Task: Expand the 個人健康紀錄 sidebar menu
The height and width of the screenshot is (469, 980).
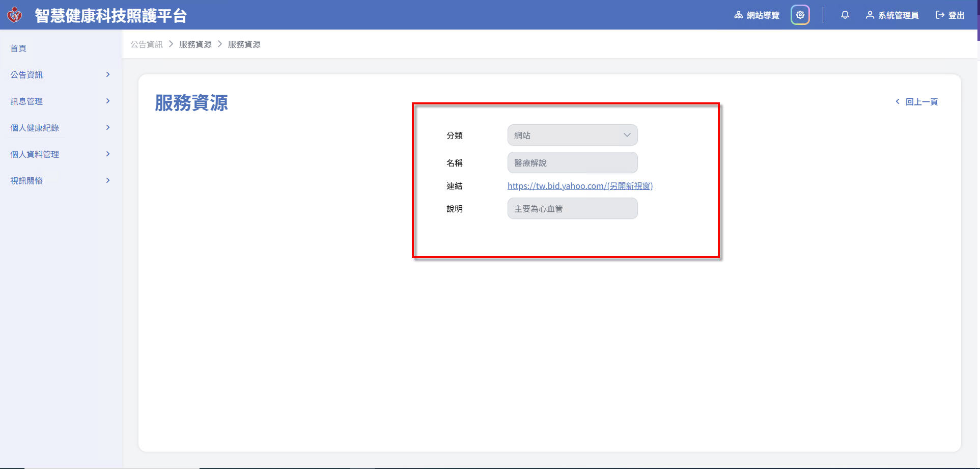Action: pos(60,128)
